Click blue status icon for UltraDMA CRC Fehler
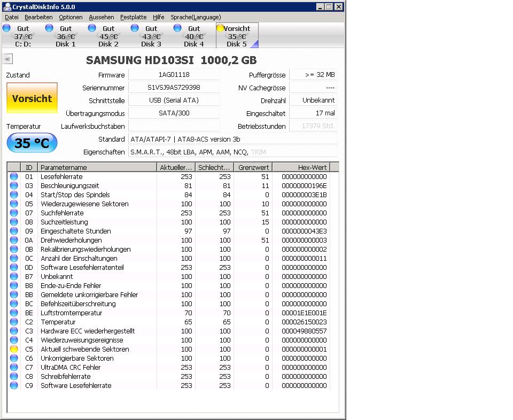This screenshot has height=420, width=513. coord(14,367)
